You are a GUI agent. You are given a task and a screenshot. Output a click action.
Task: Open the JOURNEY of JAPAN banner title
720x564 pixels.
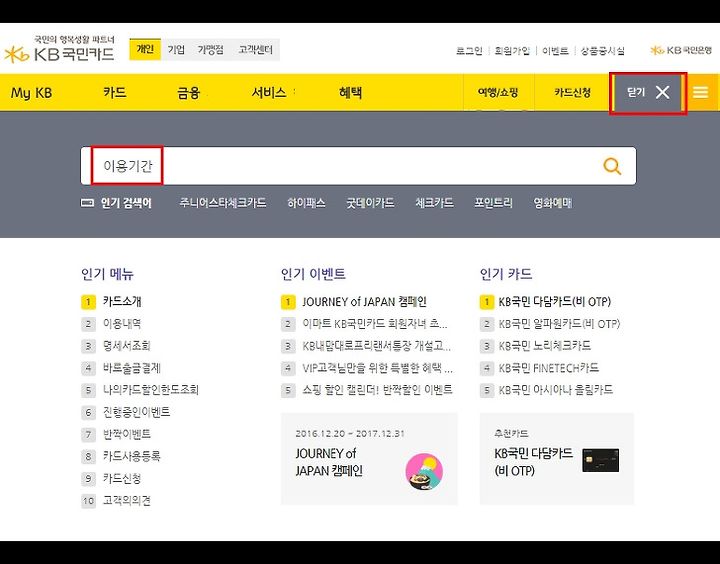pos(329,462)
